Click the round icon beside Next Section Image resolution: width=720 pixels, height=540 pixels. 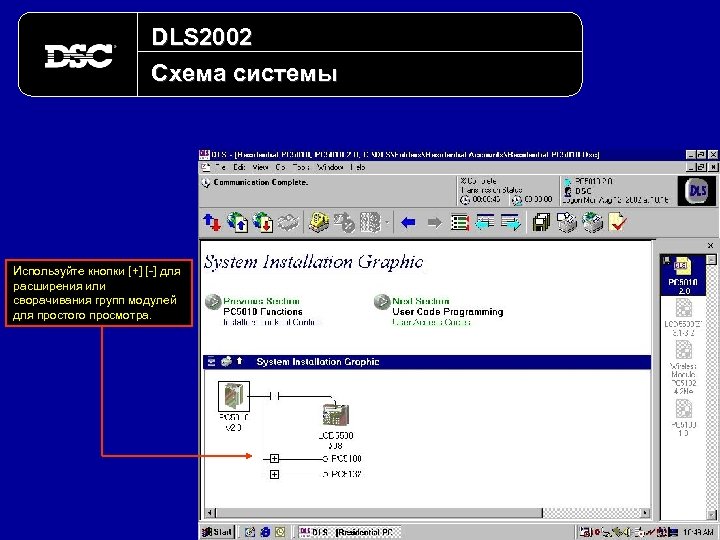(382, 302)
